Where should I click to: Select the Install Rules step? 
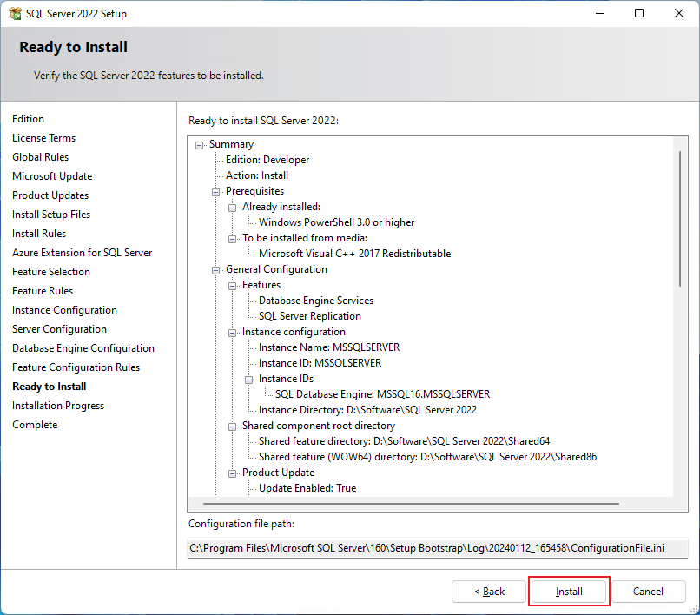click(39, 234)
